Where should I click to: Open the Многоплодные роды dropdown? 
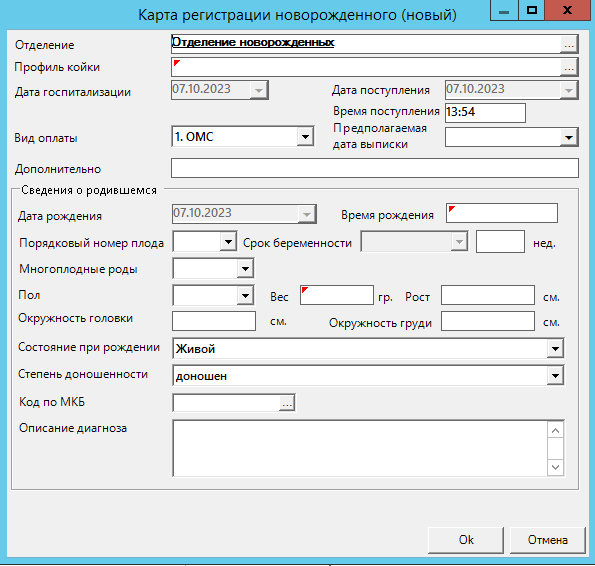(245, 269)
